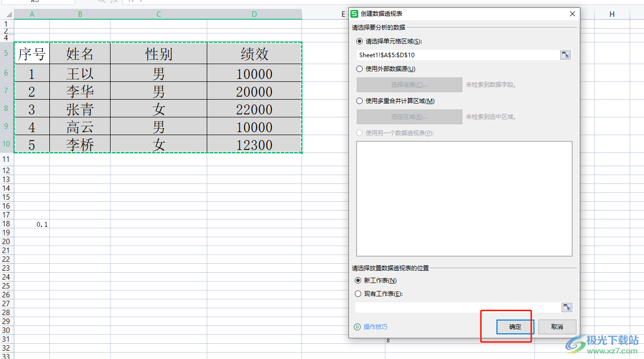Viewport: 644px width, 359px height.
Task: Select 使用多重合并计算区域 radio option
Action: coord(359,101)
